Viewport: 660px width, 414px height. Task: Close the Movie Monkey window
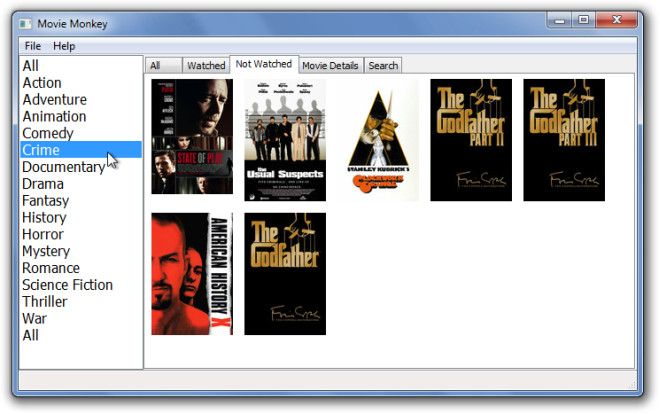pos(617,20)
